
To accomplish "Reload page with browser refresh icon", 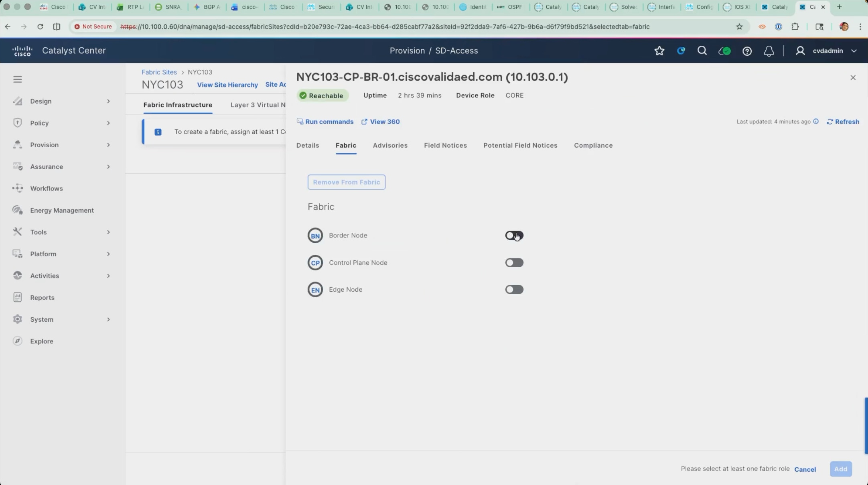I will [x=40, y=26].
